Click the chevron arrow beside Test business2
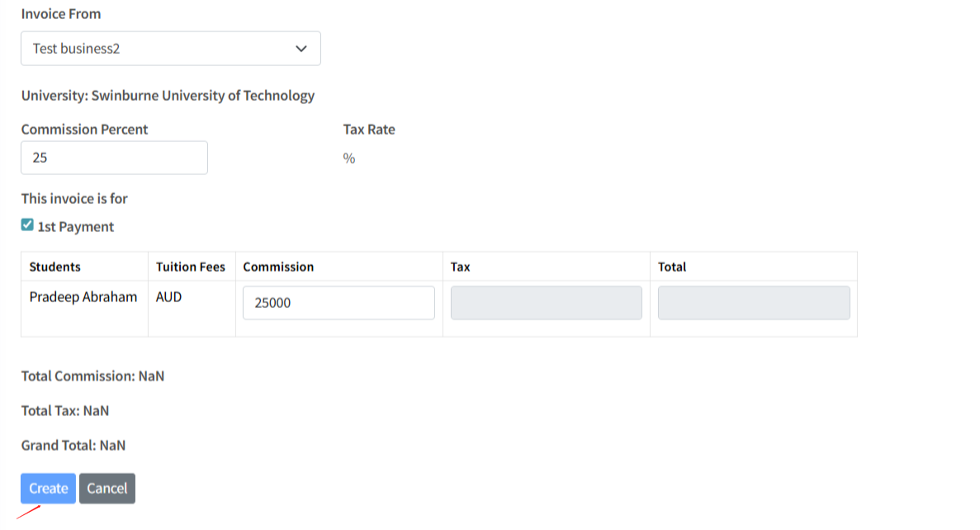 coord(301,49)
